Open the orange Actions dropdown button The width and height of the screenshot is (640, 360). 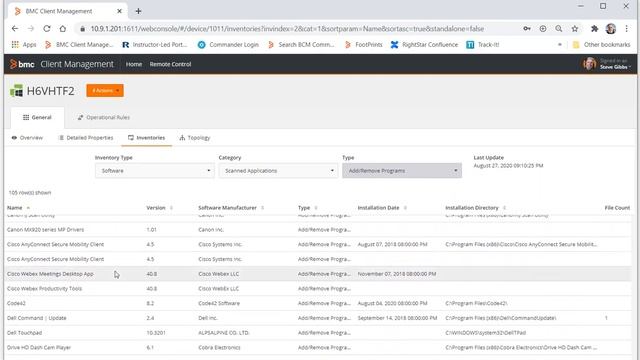pos(105,91)
